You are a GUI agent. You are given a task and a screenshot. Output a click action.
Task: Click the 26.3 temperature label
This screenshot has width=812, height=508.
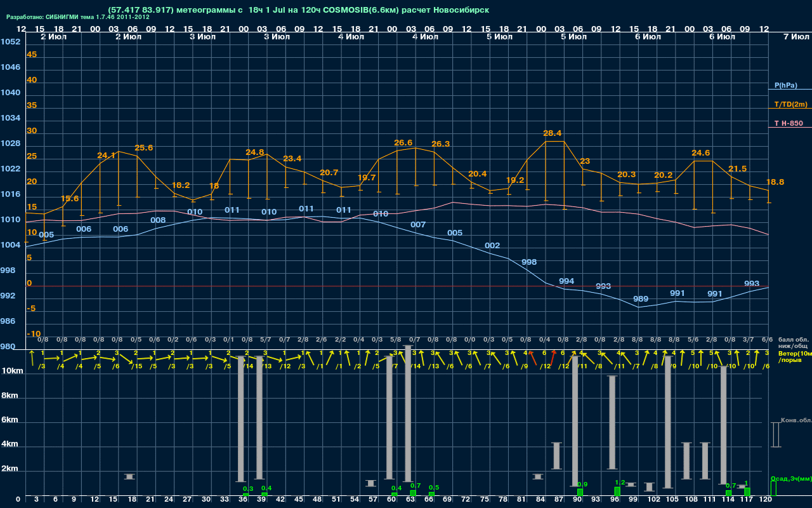coord(440,144)
